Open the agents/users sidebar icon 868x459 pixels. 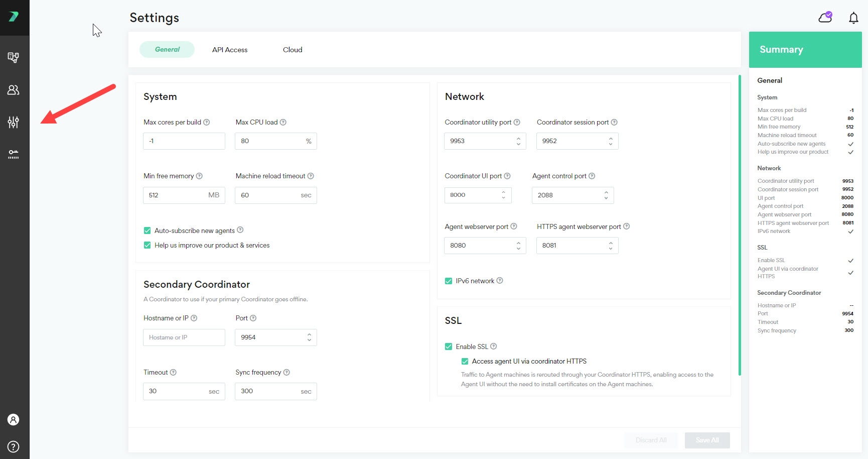tap(14, 90)
